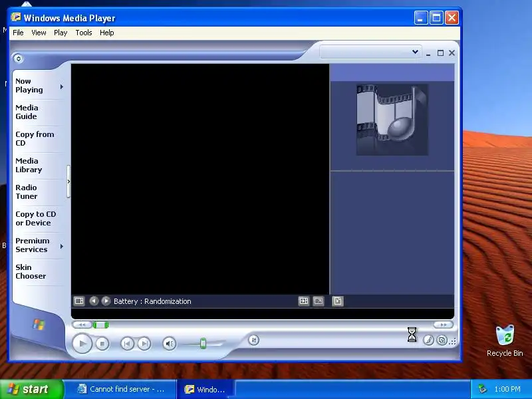Stop playback with the Stop button

click(102, 344)
